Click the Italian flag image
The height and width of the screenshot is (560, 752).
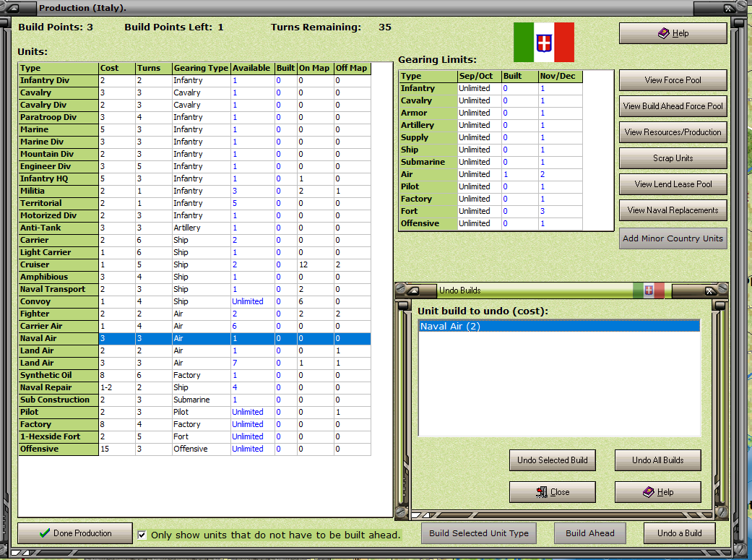(544, 42)
